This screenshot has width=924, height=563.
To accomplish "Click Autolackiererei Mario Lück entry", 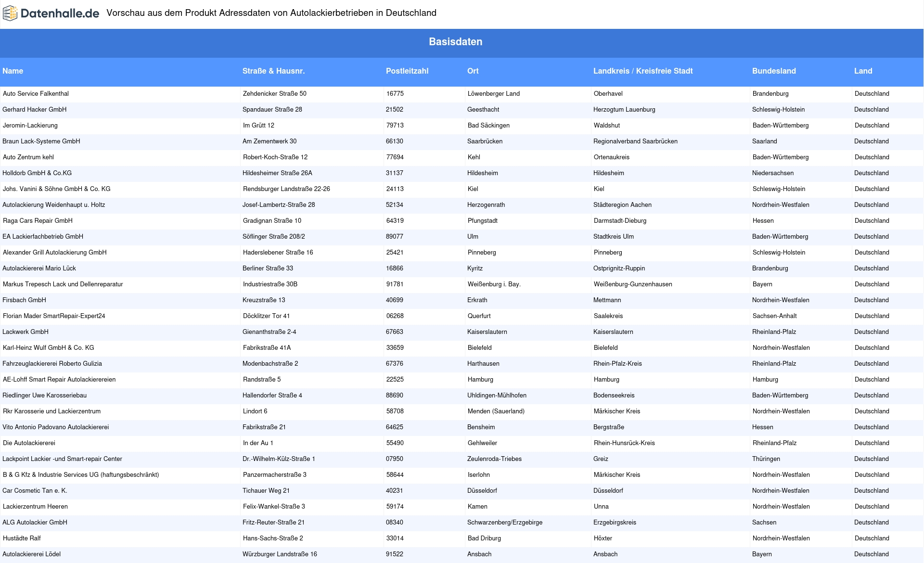I will (x=39, y=269).
